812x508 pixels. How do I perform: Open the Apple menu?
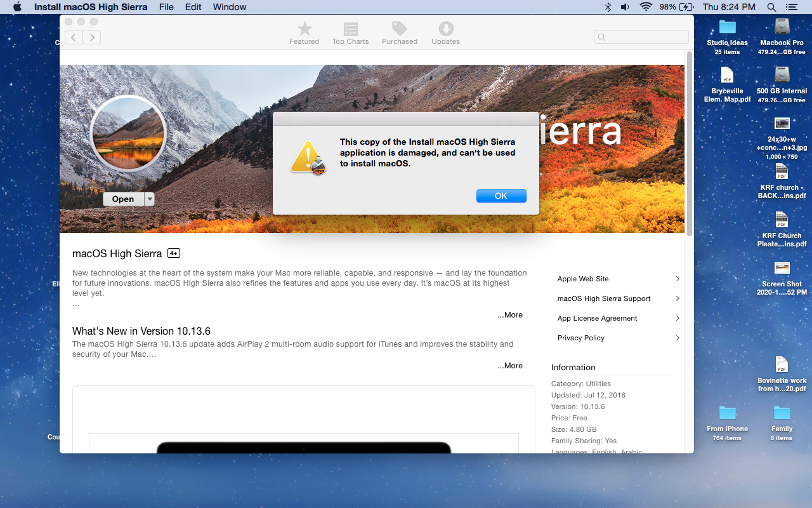(x=17, y=7)
